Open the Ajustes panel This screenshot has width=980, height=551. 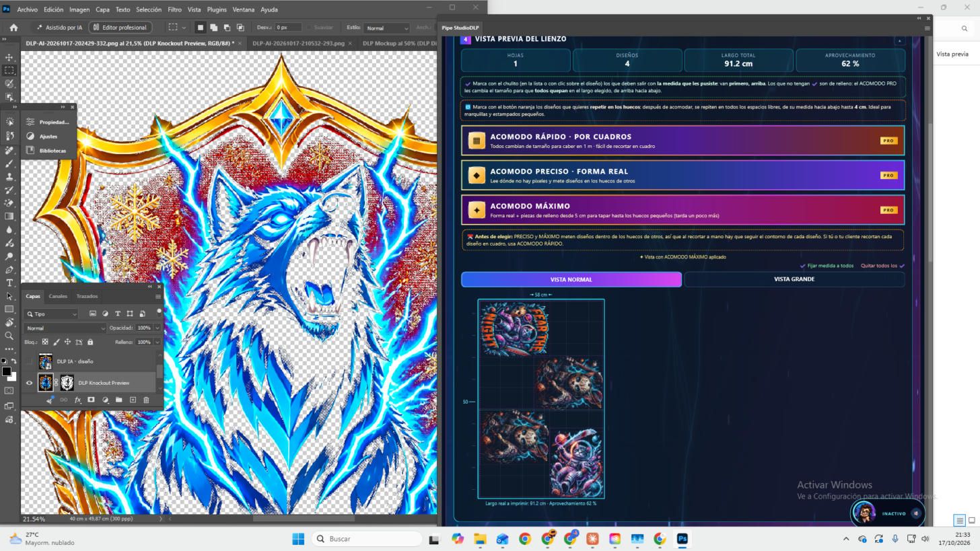pyautogui.click(x=48, y=136)
